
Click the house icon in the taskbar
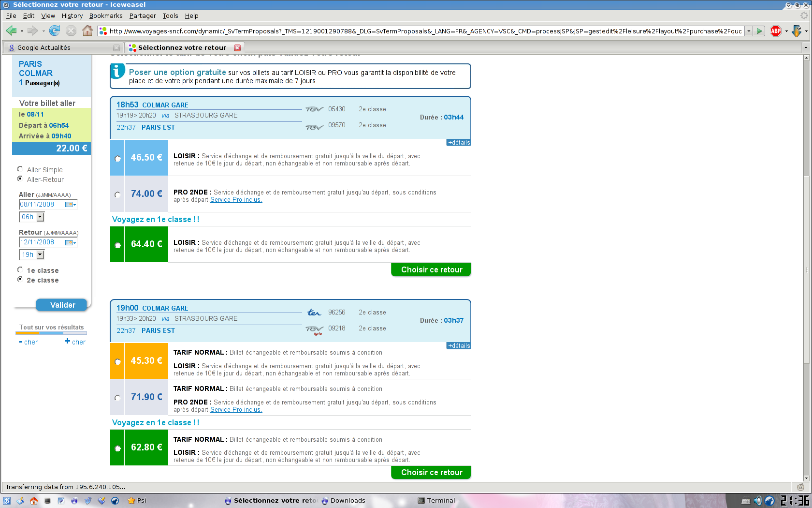(x=33, y=501)
